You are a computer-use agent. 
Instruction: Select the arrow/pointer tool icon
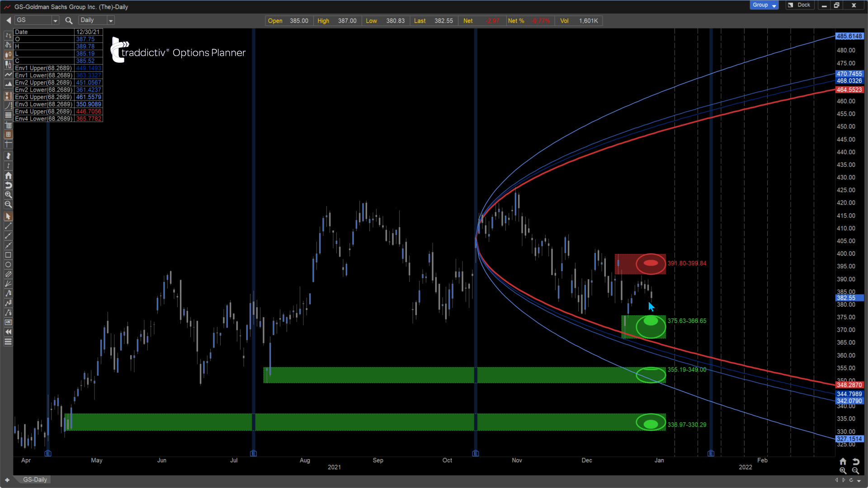[x=8, y=216]
